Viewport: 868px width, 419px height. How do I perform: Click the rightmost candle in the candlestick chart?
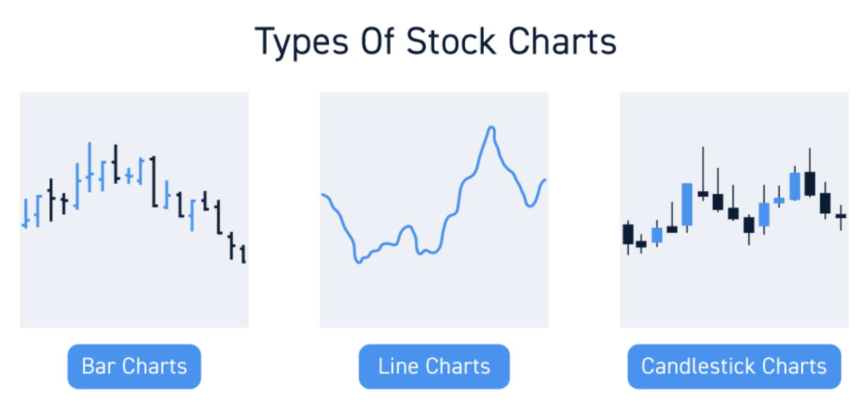point(840,216)
